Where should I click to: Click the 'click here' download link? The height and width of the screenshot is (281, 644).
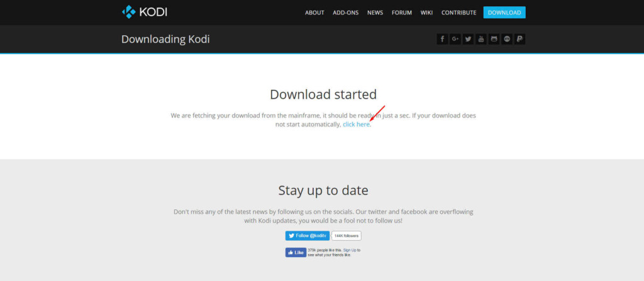point(356,124)
